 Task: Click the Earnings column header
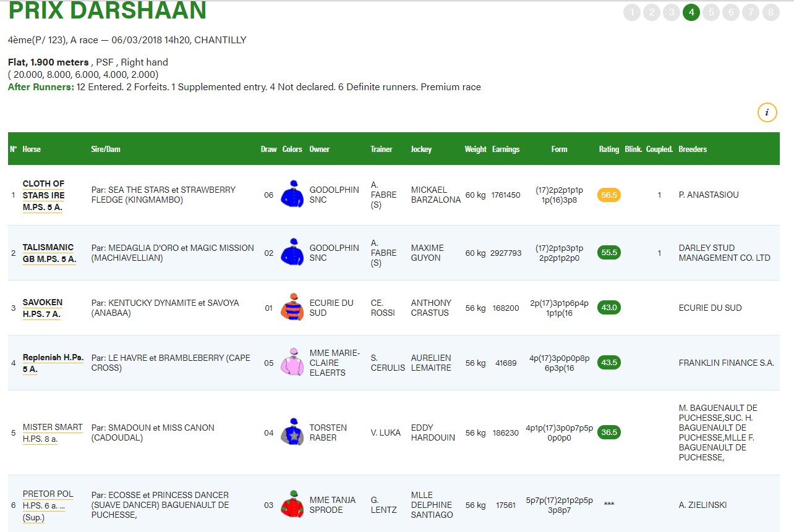point(505,149)
